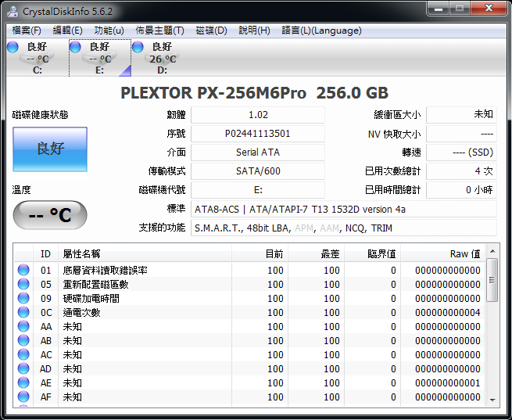
Task: Click status orb for attribute AB
Action: point(23,340)
